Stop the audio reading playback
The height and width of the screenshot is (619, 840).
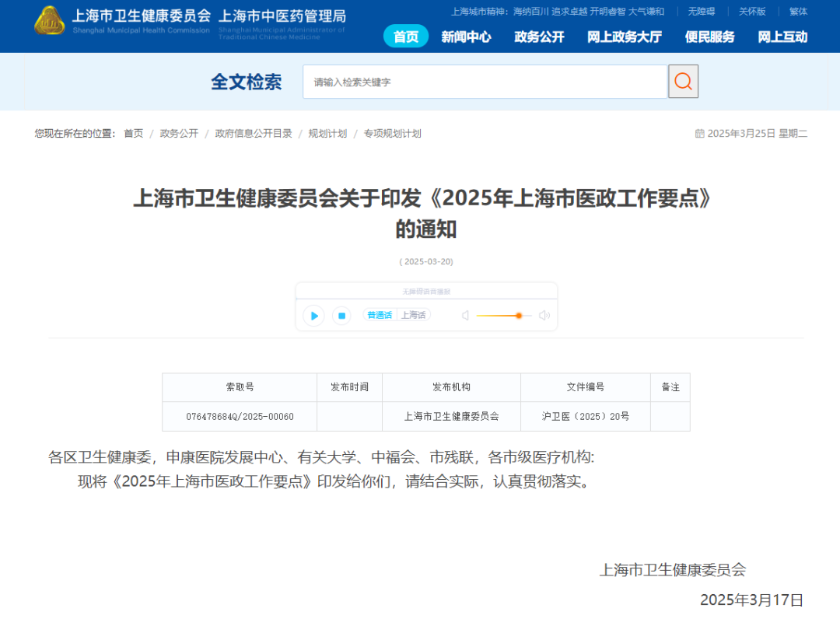point(341,316)
